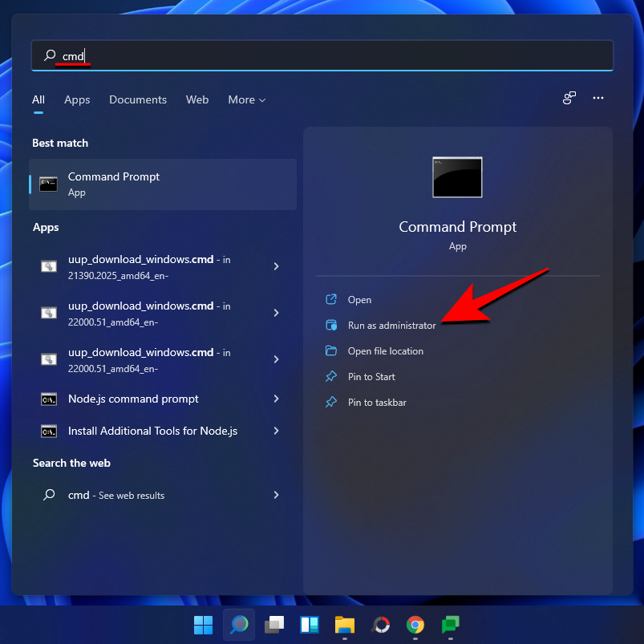Open File Explorer from the taskbar
This screenshot has height=644, width=644.
pos(344,624)
